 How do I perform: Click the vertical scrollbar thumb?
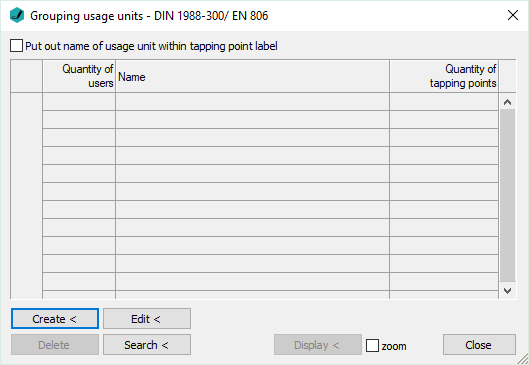pyautogui.click(x=507, y=195)
